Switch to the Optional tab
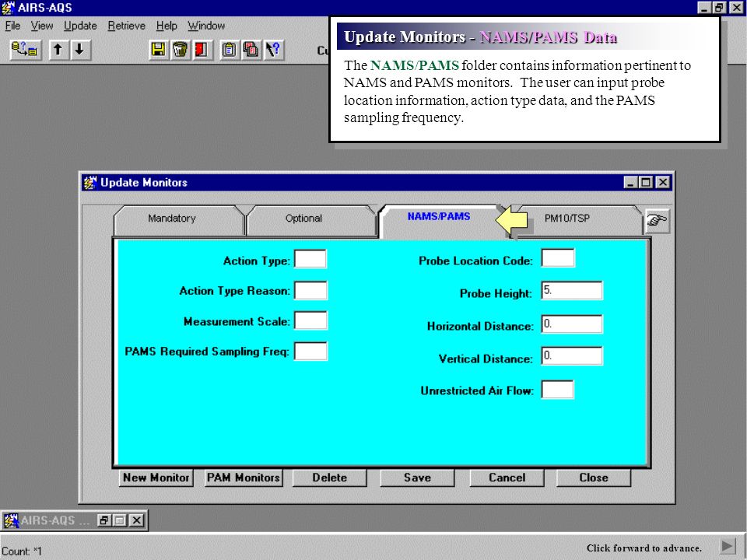 [x=304, y=219]
